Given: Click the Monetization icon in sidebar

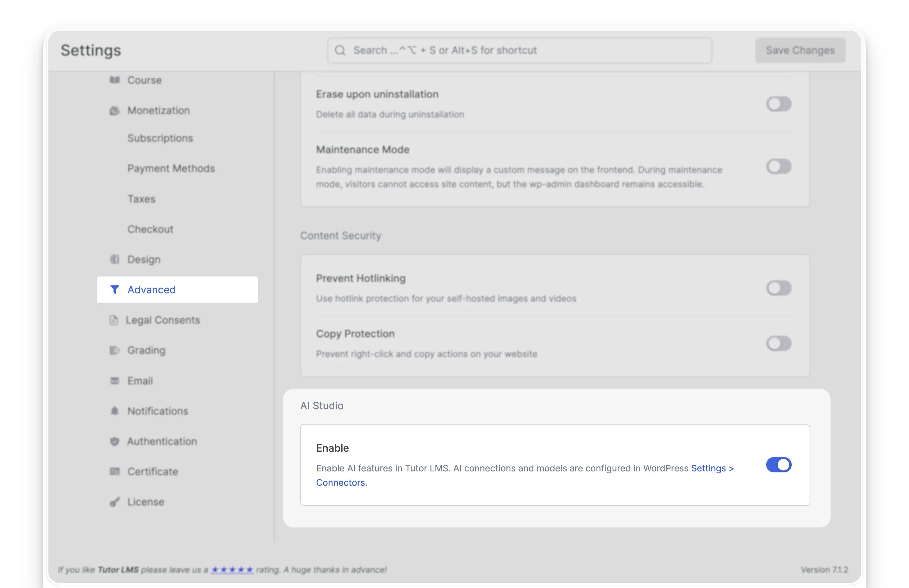Looking at the screenshot, I should [x=114, y=110].
